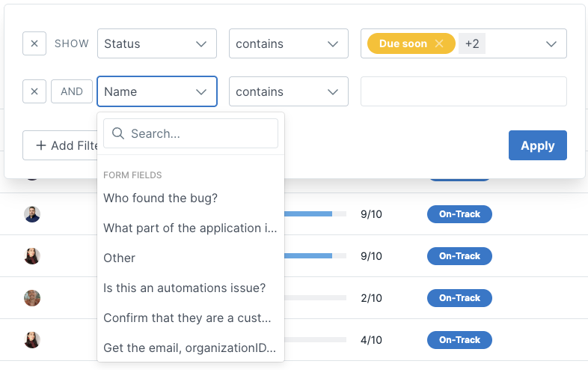Click the Add Filter button
The height and width of the screenshot is (370, 588).
(x=60, y=145)
